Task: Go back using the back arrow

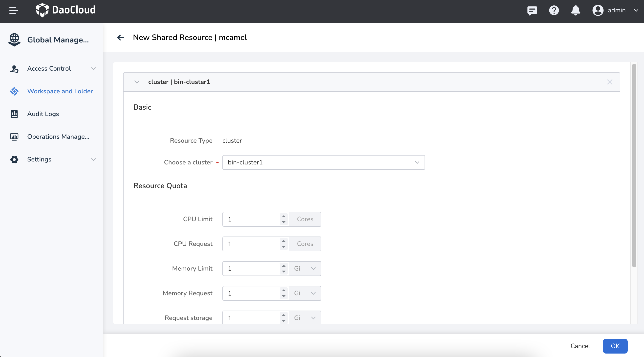Action: point(121,38)
